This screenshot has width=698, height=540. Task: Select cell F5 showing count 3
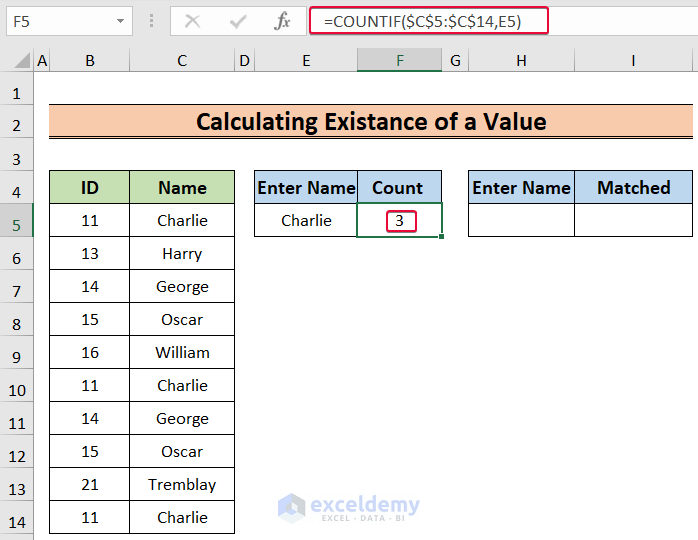pyautogui.click(x=399, y=220)
